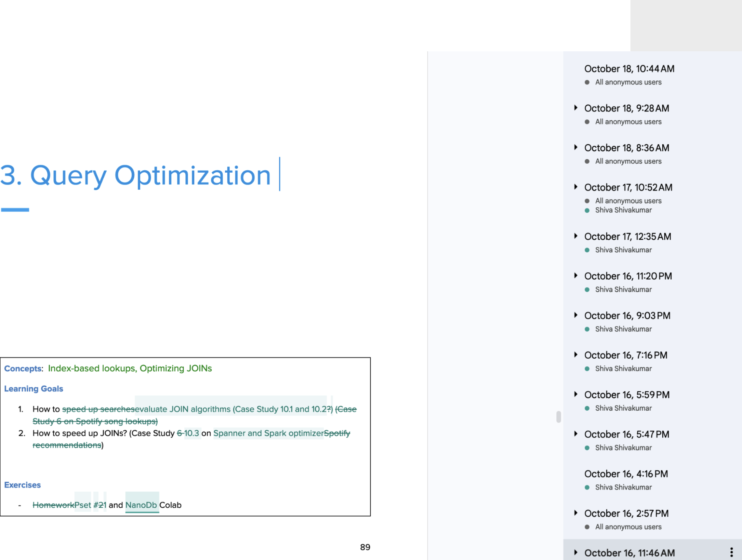
Task: Place cursor in the Query Optimization title
Action: pos(280,175)
